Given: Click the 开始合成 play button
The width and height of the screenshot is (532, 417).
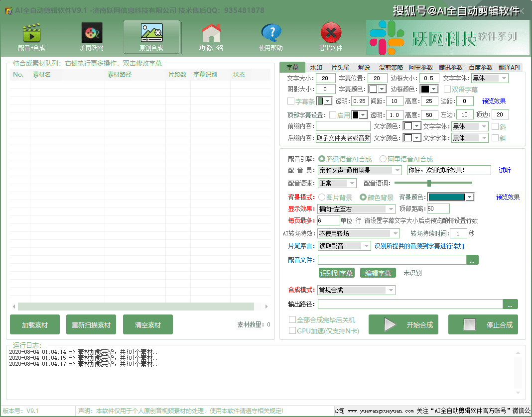Looking at the screenshot, I should pos(403,325).
